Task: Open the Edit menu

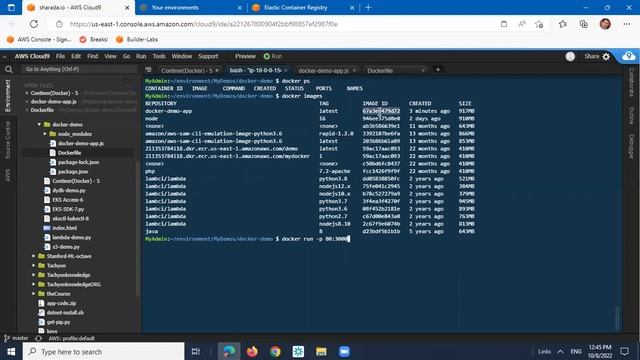Action: [76, 56]
